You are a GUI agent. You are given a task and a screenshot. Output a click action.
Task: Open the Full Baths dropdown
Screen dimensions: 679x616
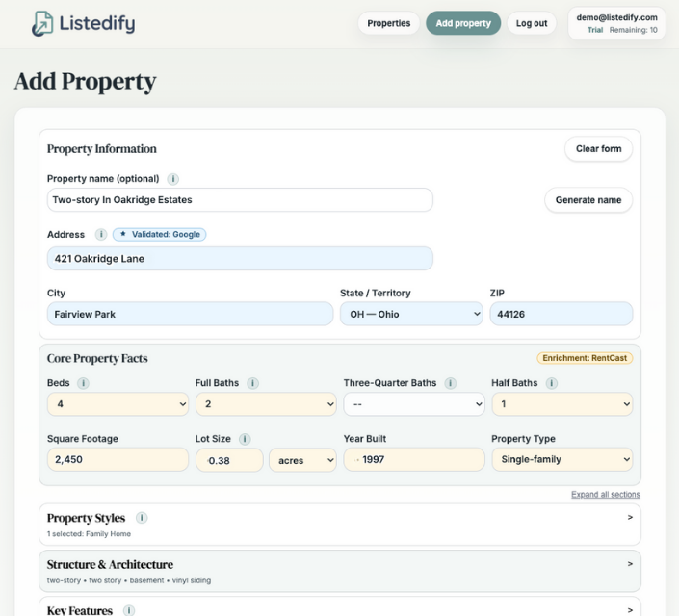coord(266,404)
